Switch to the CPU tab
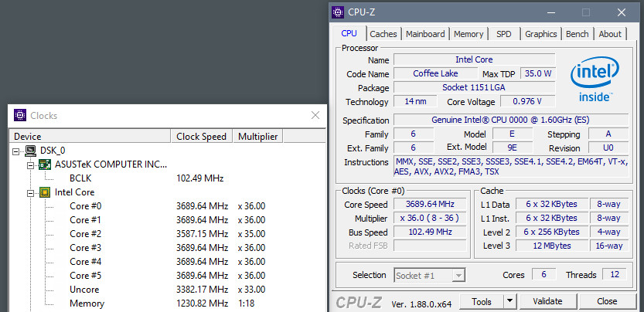This screenshot has height=312, width=644. pos(349,34)
